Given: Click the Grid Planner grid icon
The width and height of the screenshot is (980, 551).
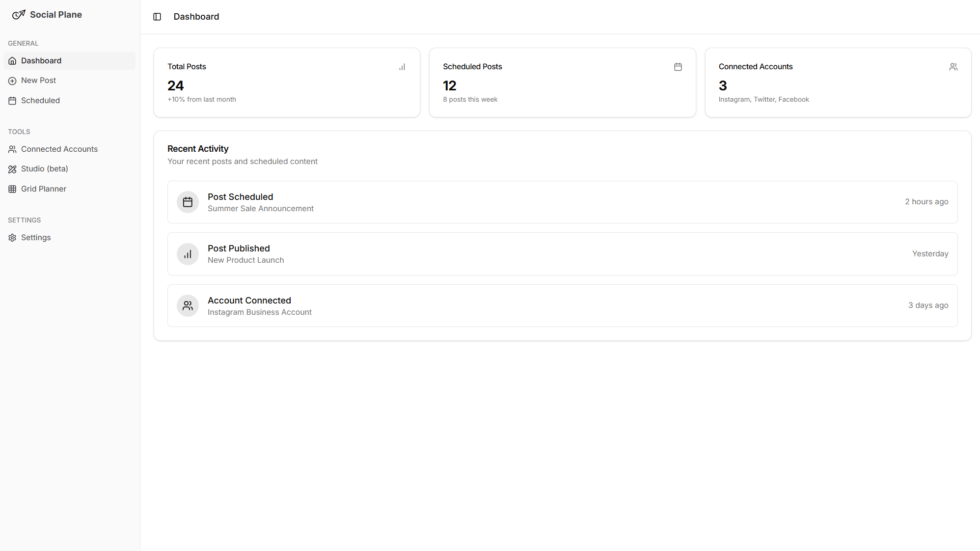Looking at the screenshot, I should tap(13, 189).
